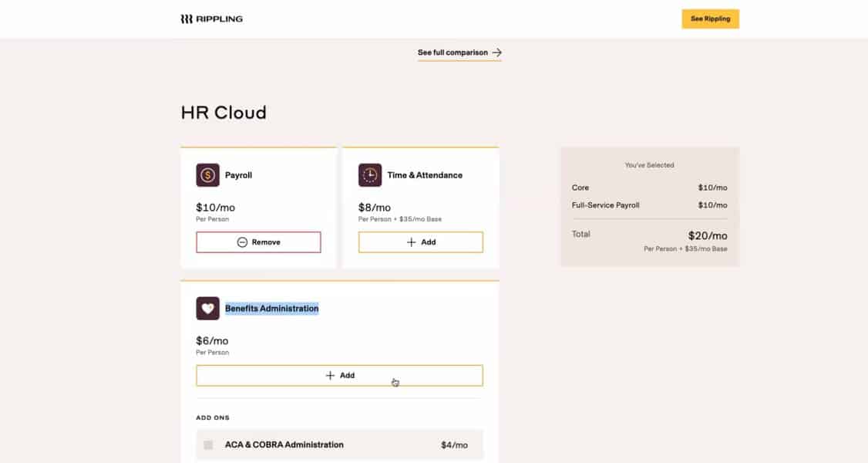The height and width of the screenshot is (463, 868).
Task: Click the Core line in the summary
Action: tap(580, 187)
